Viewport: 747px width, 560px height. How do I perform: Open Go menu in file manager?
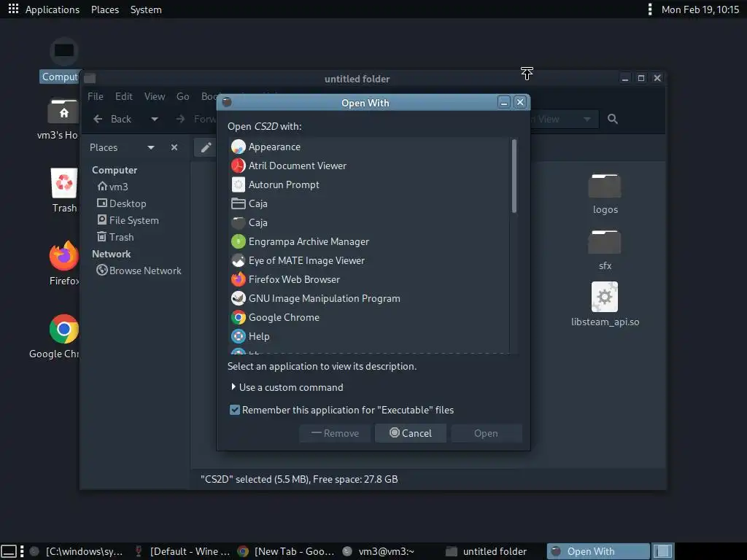pyautogui.click(x=183, y=97)
